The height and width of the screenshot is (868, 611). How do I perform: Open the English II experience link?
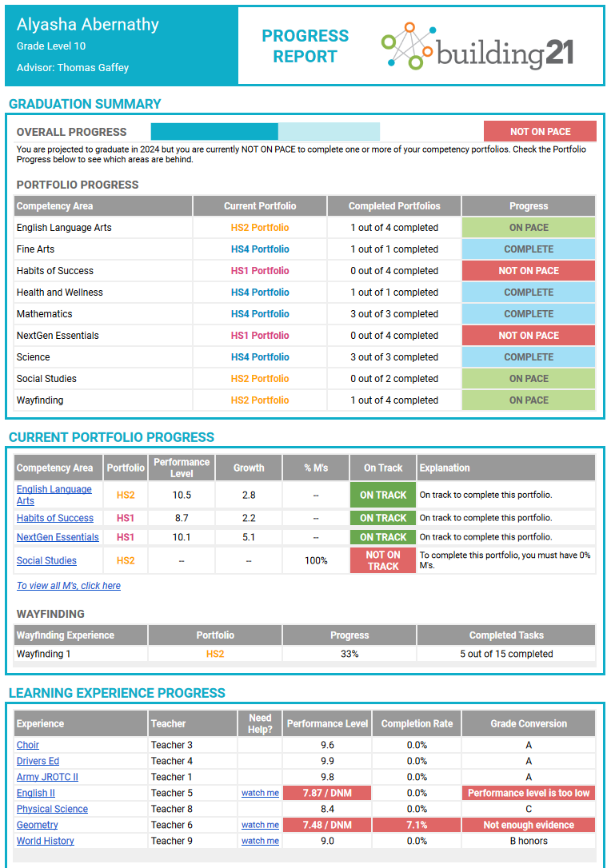(x=36, y=793)
